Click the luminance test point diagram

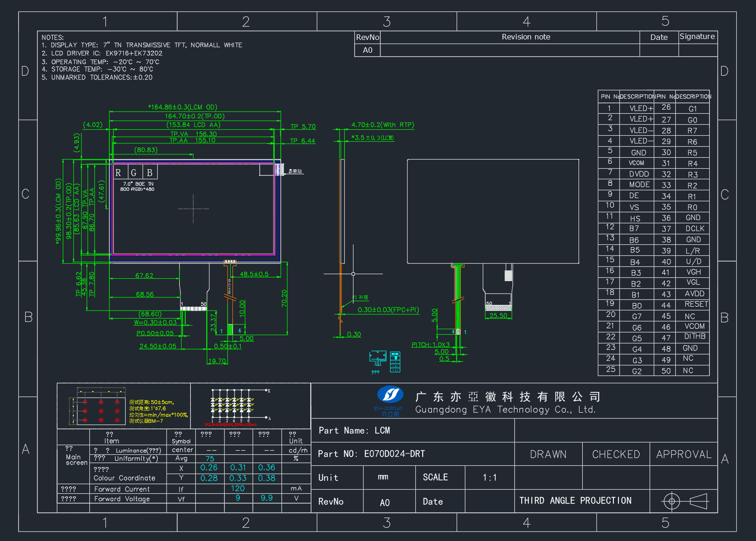pyautogui.click(x=97, y=406)
